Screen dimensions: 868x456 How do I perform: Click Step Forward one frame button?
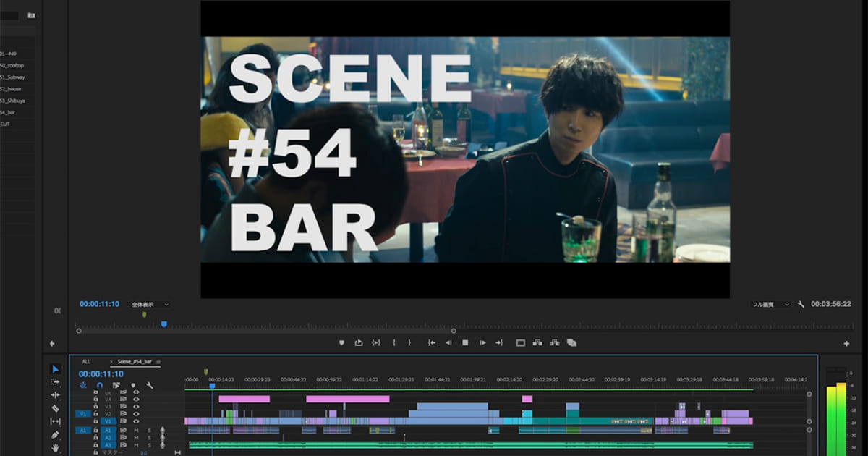tap(482, 342)
